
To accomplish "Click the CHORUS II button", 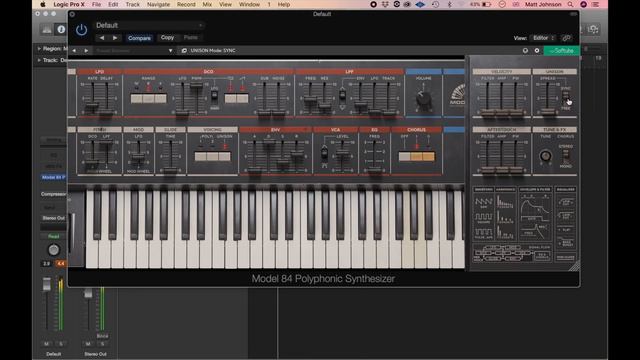I will pos(429,157).
